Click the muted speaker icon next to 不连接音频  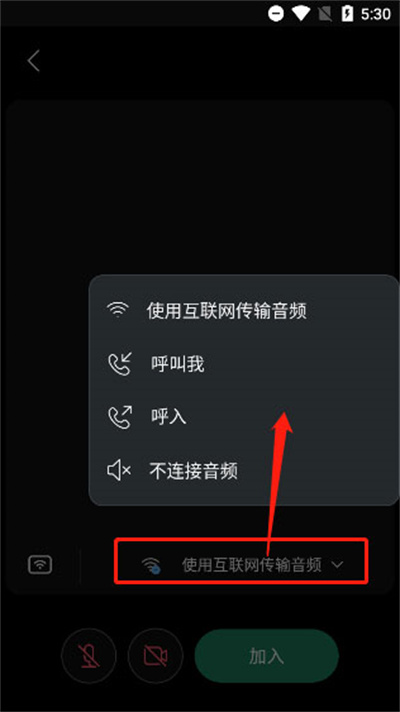[119, 471]
